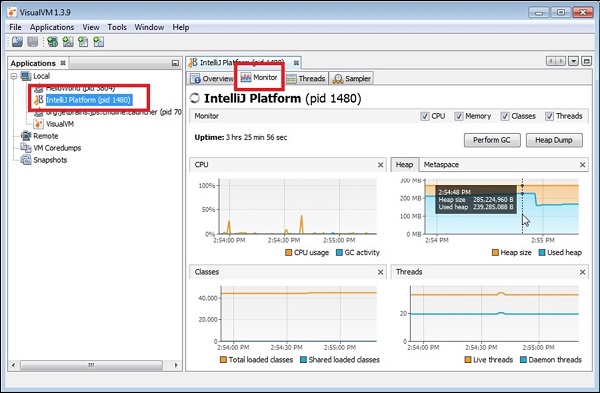Image resolution: width=600 pixels, height=393 pixels.
Task: Select the Snapshots tree item
Action: click(x=50, y=160)
